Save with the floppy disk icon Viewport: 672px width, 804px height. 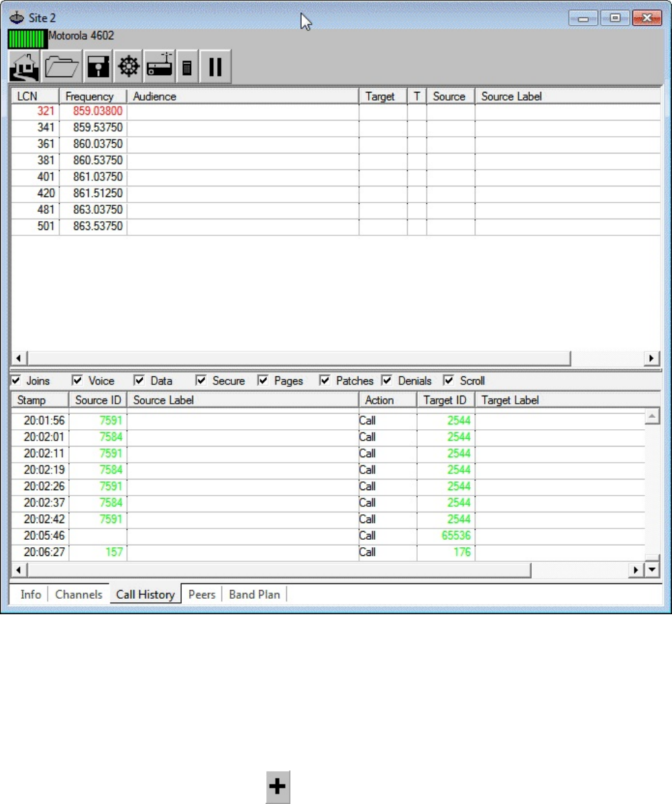[x=97, y=66]
